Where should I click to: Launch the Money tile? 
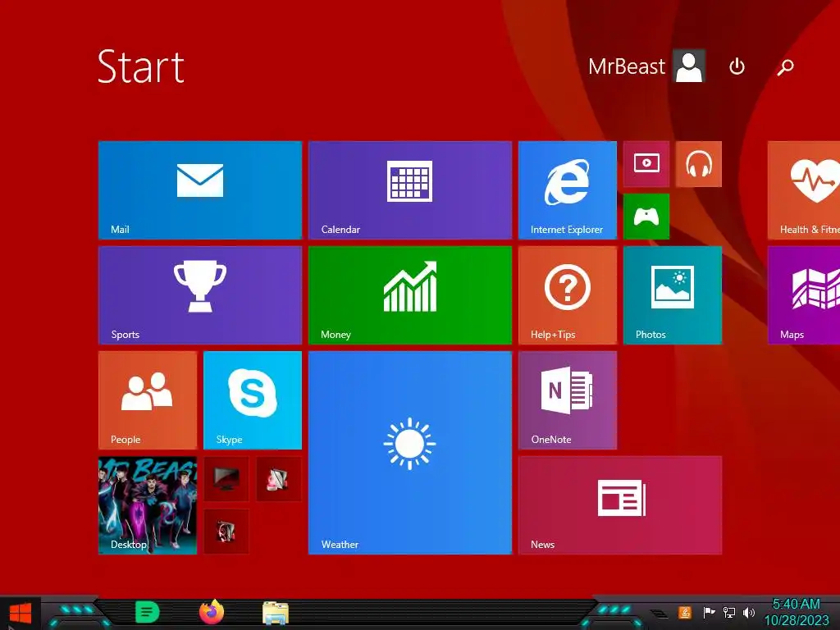[410, 295]
